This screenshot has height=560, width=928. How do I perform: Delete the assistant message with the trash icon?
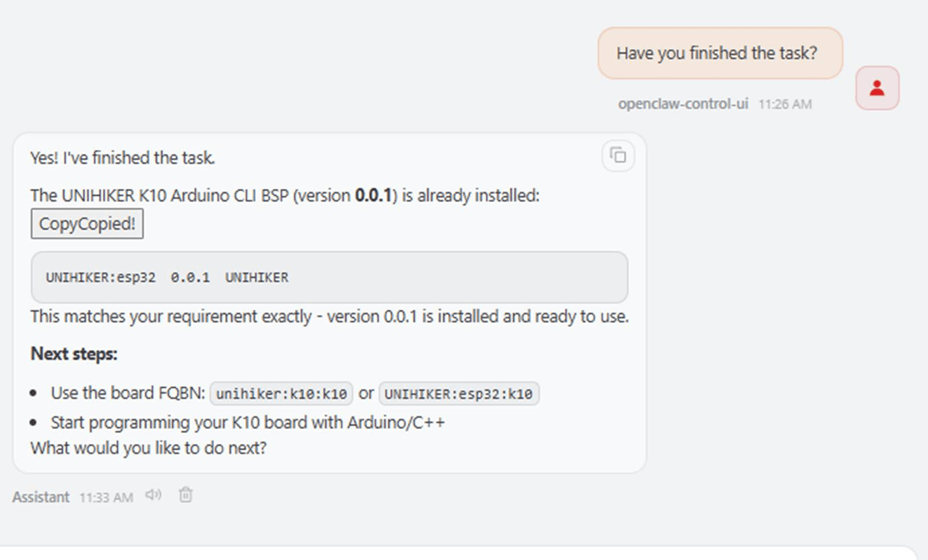click(x=186, y=495)
